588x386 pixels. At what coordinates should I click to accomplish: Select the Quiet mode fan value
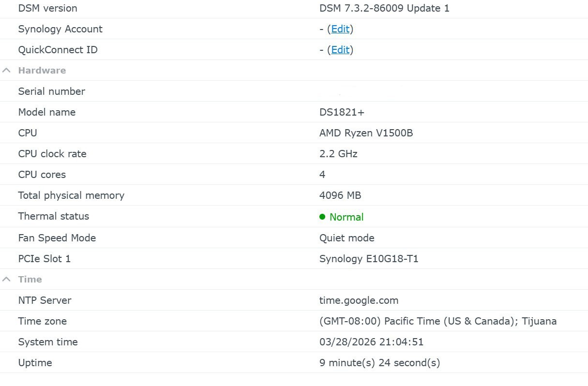(347, 238)
